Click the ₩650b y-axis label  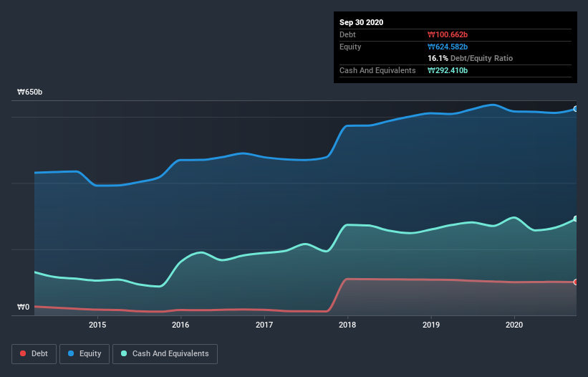pos(29,92)
